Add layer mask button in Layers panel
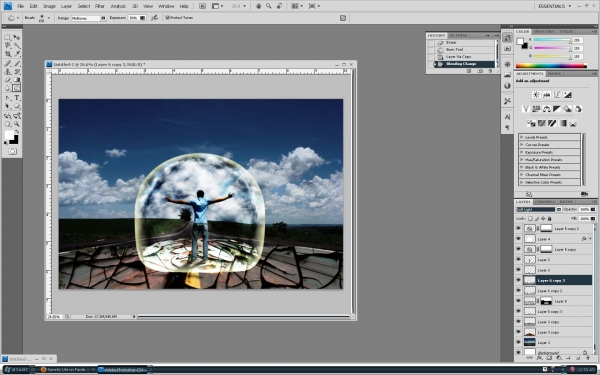 pos(549,358)
